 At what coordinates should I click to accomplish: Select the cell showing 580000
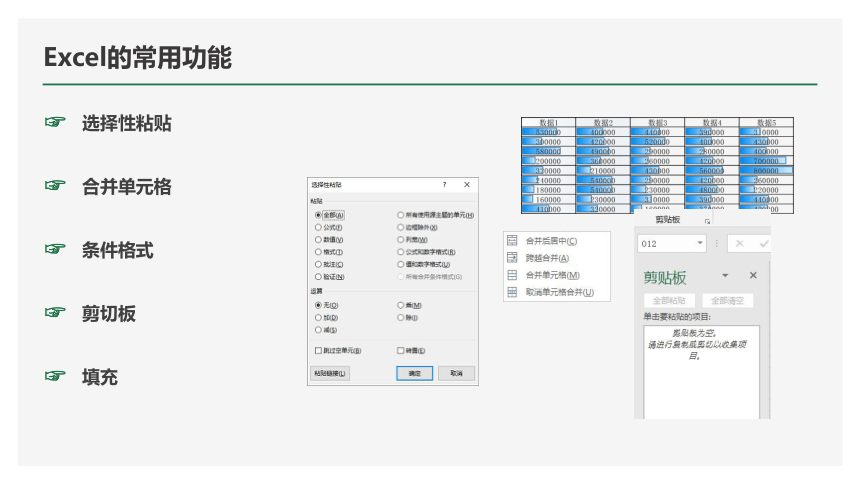click(x=548, y=151)
